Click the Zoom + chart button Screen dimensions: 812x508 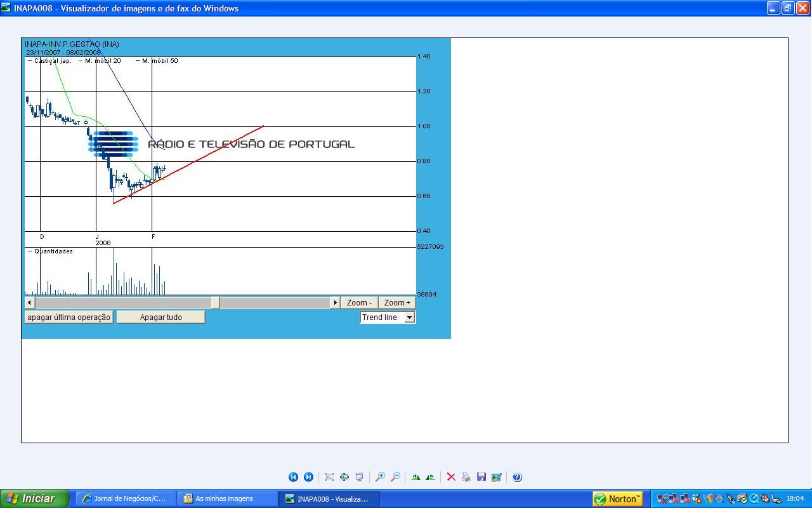point(397,303)
